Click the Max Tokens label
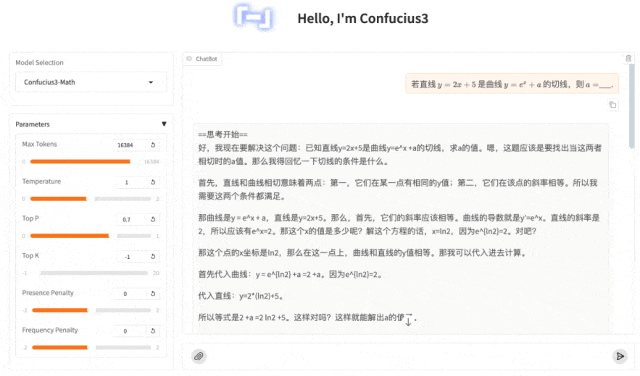Viewport: 640px width, 376px height. (x=40, y=144)
